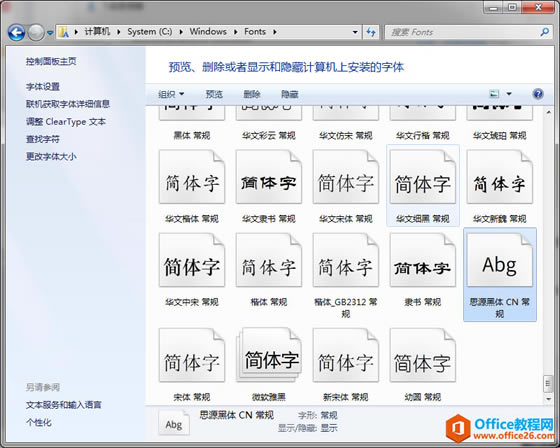This screenshot has width=560, height=448.
Task: Expand the view options dropdown arrow
Action: click(509, 94)
